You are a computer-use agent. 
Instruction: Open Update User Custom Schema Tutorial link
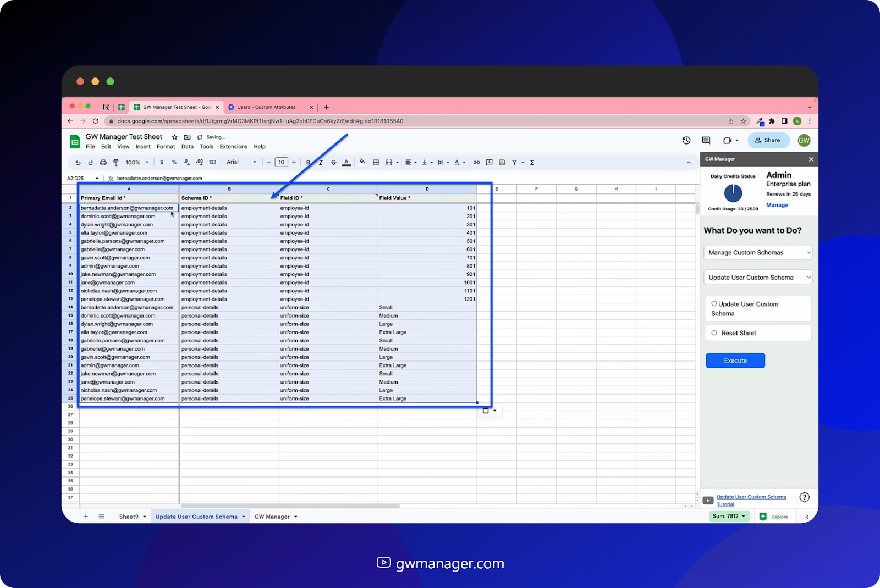pos(751,501)
